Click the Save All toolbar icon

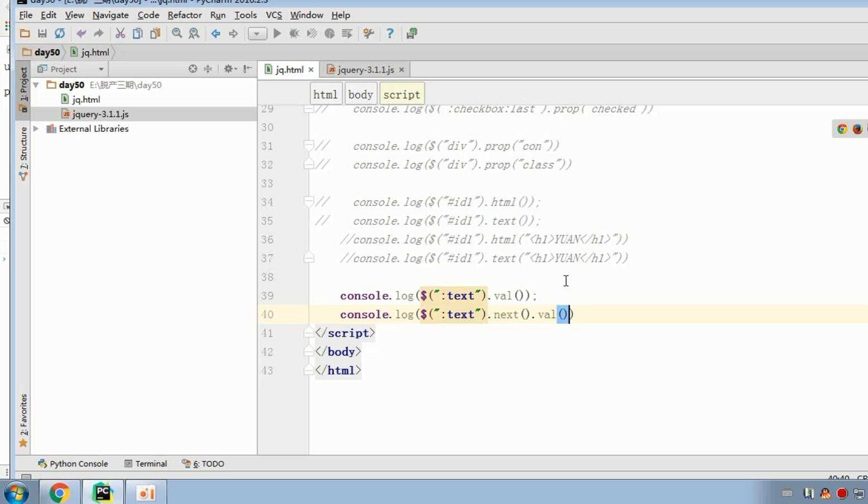[x=42, y=33]
